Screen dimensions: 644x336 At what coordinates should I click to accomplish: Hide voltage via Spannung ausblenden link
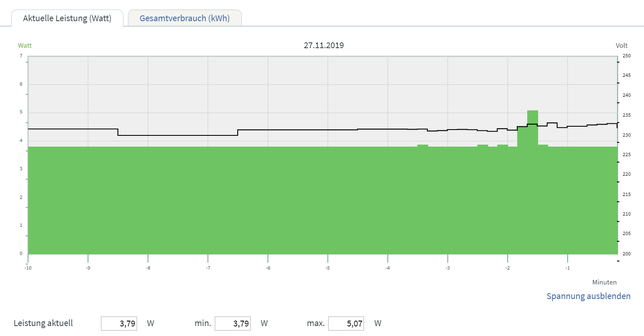pyautogui.click(x=588, y=296)
